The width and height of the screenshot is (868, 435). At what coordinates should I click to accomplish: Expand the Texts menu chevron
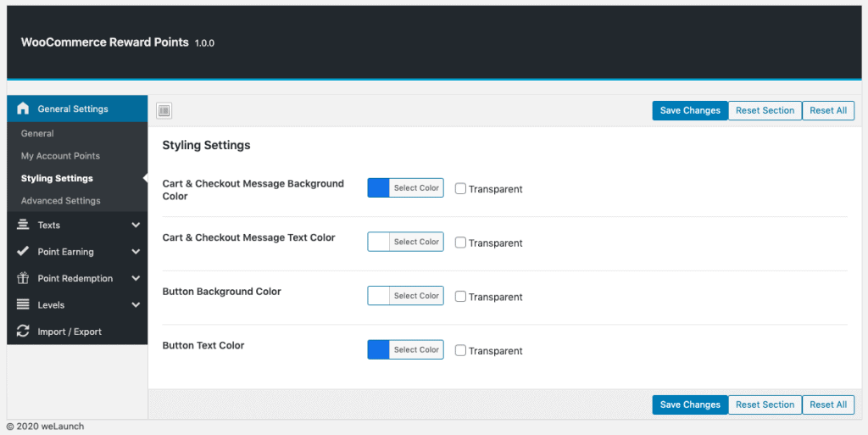[x=136, y=225]
